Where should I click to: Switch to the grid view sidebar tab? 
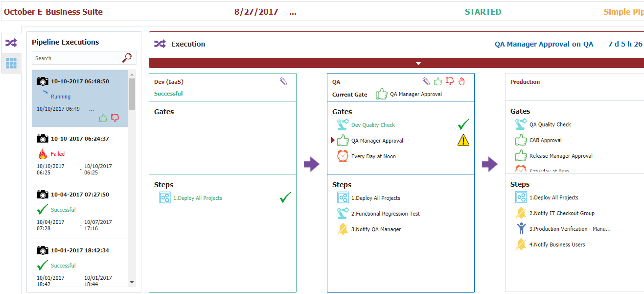(11, 63)
